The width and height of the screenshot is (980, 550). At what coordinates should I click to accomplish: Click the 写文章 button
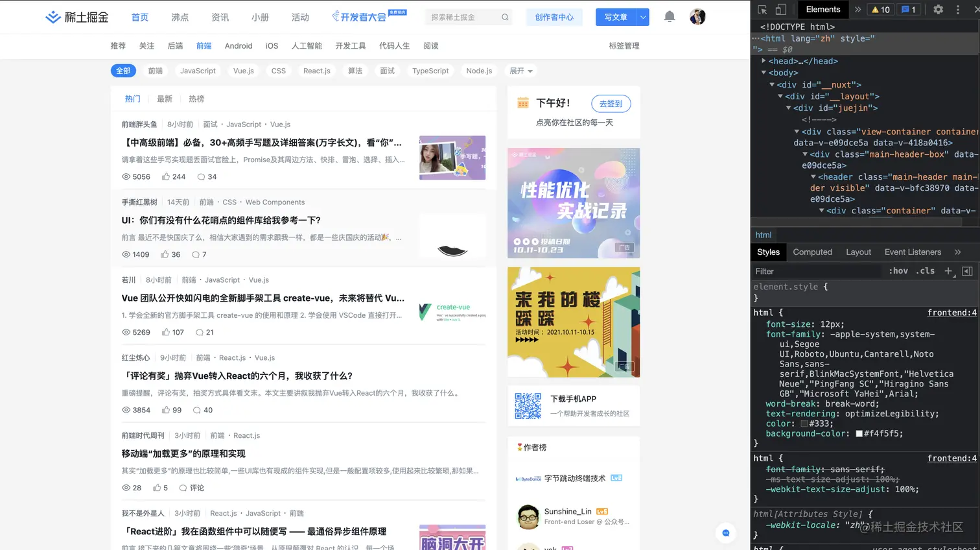point(616,17)
